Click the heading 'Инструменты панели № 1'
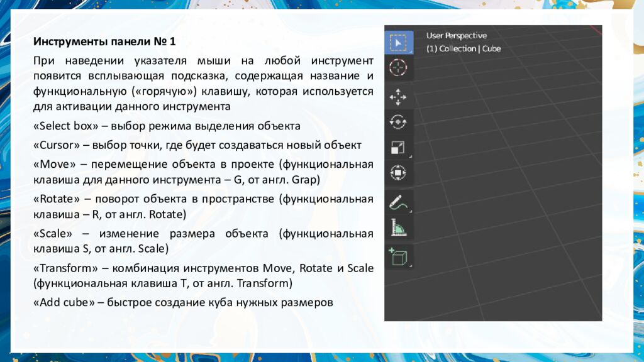The width and height of the screenshot is (644, 362). coord(104,42)
